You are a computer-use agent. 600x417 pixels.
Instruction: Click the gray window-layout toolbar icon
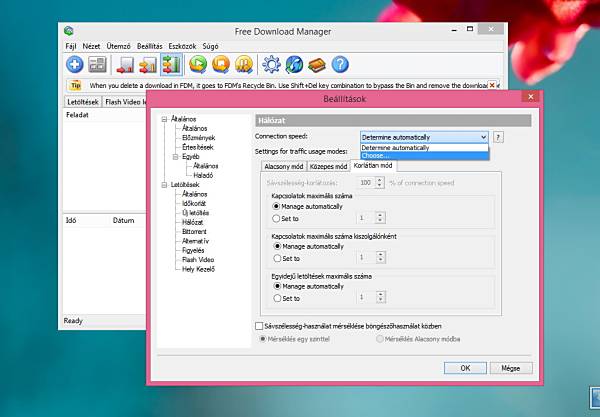click(x=97, y=64)
